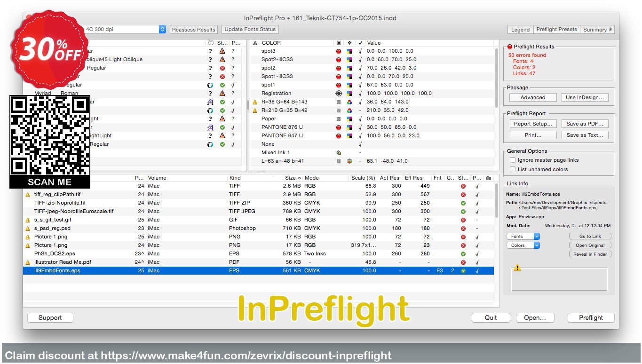Click warning icon in COLOR table header
Image resolution: width=642 pixels, height=364 pixels.
pyautogui.click(x=255, y=43)
